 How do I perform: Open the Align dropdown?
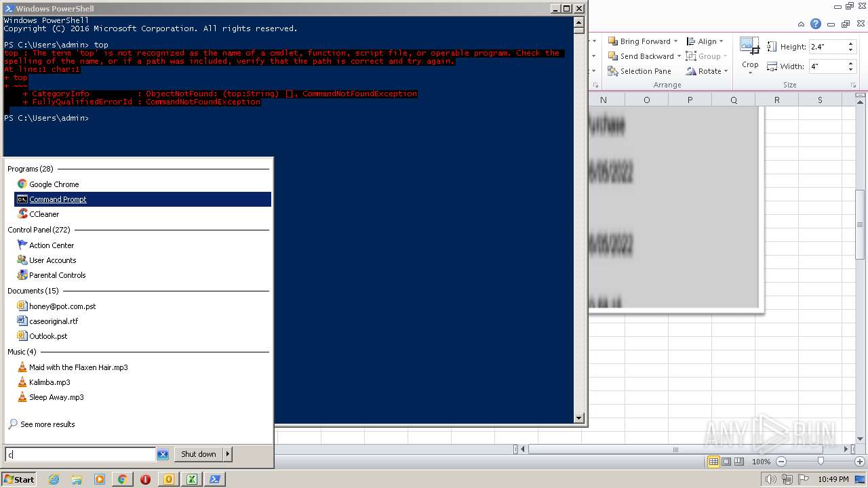(705, 41)
